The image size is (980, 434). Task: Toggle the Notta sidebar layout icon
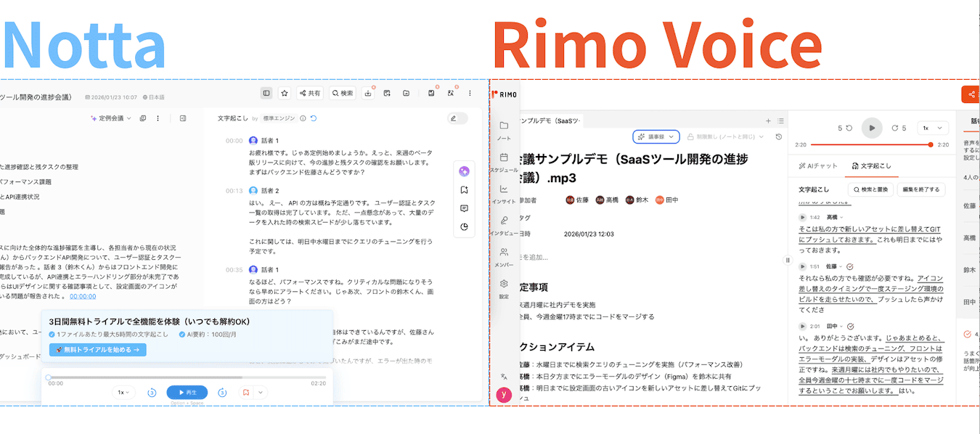point(266,93)
